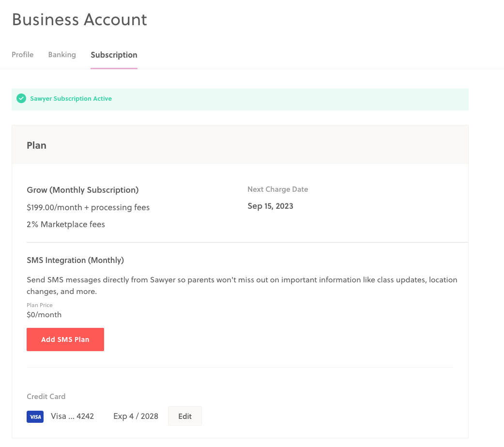The image size is (504, 447).
Task: Click the SMS Integration (Monthly) heading
Action: click(75, 260)
